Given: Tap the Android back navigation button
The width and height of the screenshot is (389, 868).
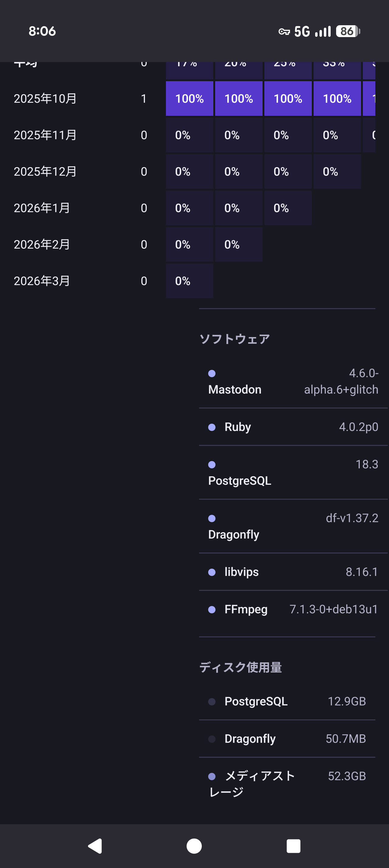Looking at the screenshot, I should coord(95,846).
